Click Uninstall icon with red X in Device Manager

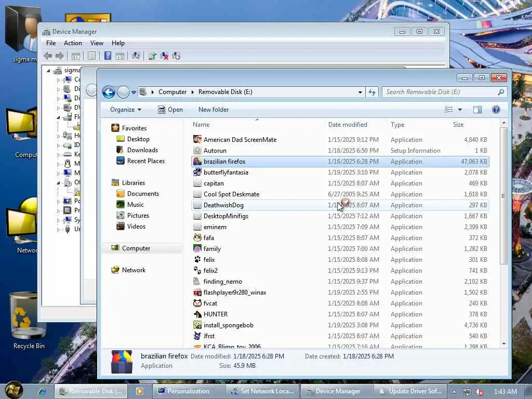(x=164, y=56)
